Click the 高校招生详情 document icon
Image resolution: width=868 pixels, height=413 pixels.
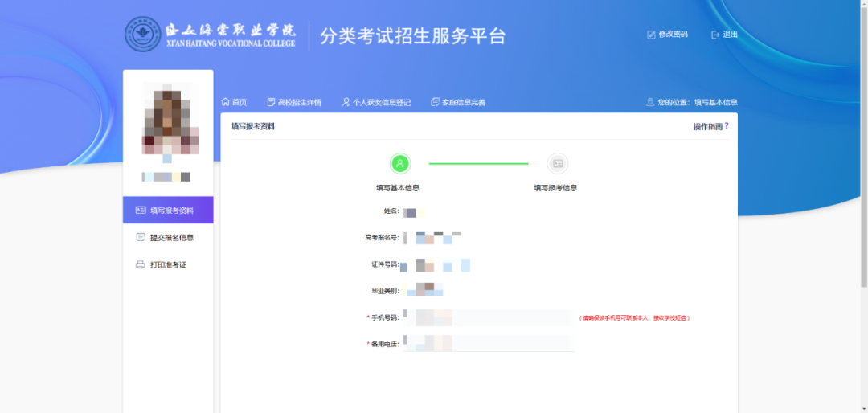(x=271, y=102)
